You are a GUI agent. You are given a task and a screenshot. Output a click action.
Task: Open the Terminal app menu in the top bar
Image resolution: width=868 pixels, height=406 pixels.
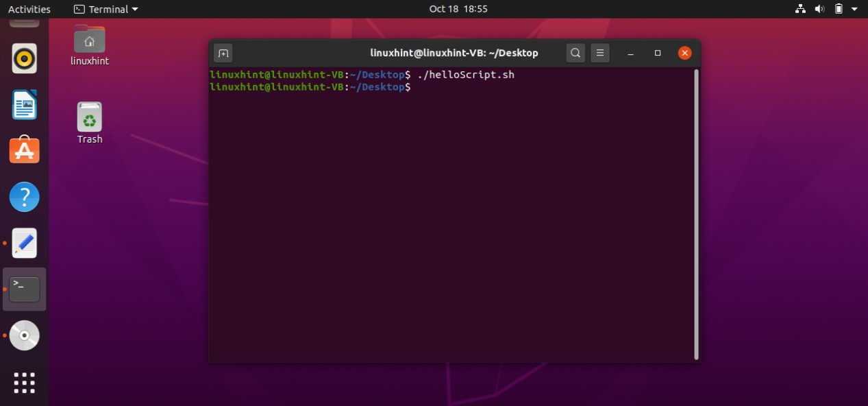106,9
